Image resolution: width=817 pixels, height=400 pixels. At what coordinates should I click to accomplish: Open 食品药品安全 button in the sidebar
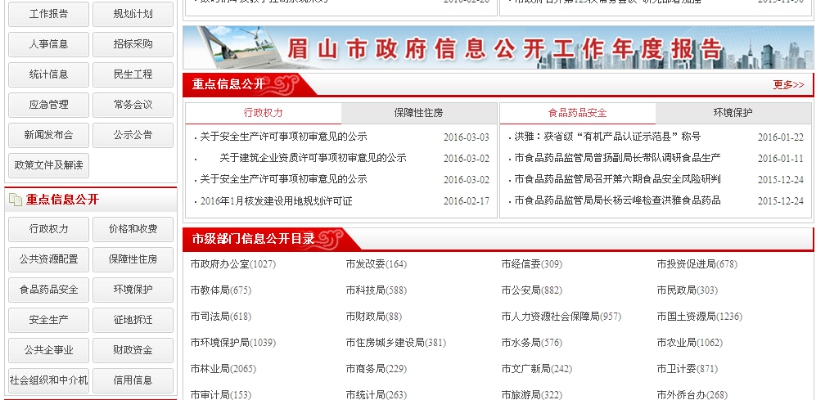[48, 290]
